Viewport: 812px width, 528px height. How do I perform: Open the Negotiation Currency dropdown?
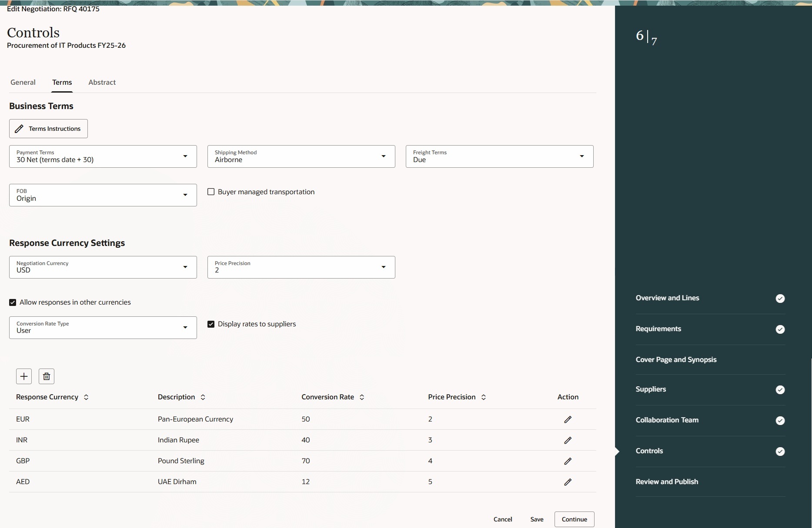click(x=103, y=267)
